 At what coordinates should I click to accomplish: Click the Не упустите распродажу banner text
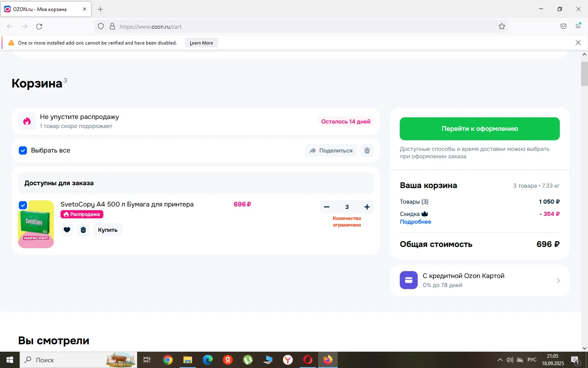pos(80,117)
